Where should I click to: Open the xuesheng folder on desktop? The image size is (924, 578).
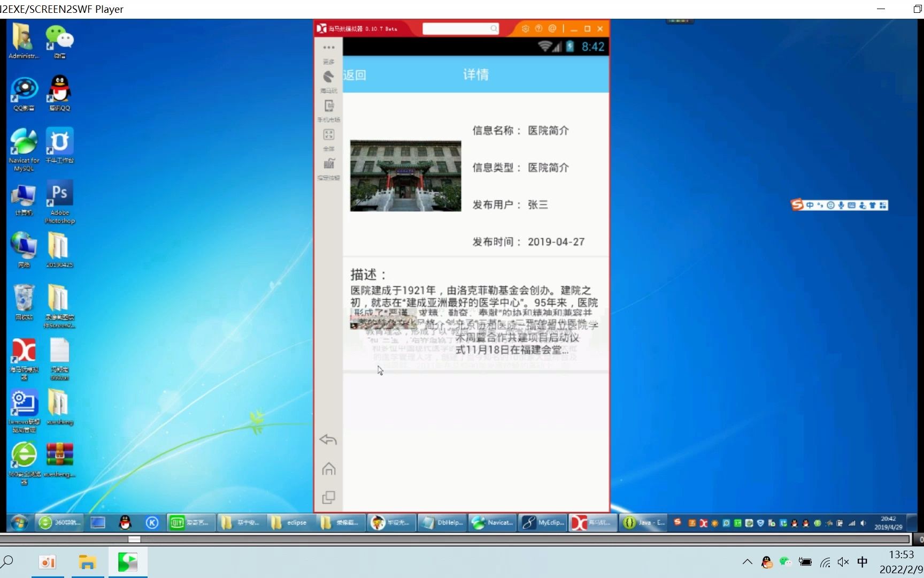[59, 407]
